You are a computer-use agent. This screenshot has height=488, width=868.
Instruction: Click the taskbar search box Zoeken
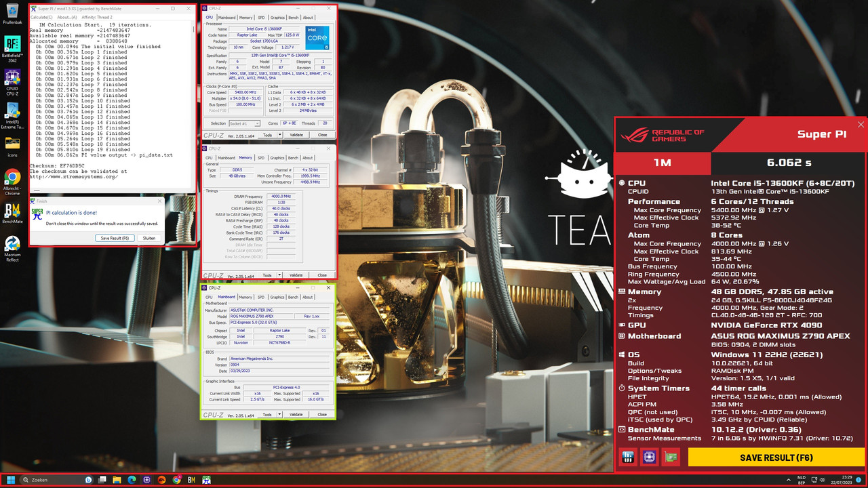click(58, 480)
